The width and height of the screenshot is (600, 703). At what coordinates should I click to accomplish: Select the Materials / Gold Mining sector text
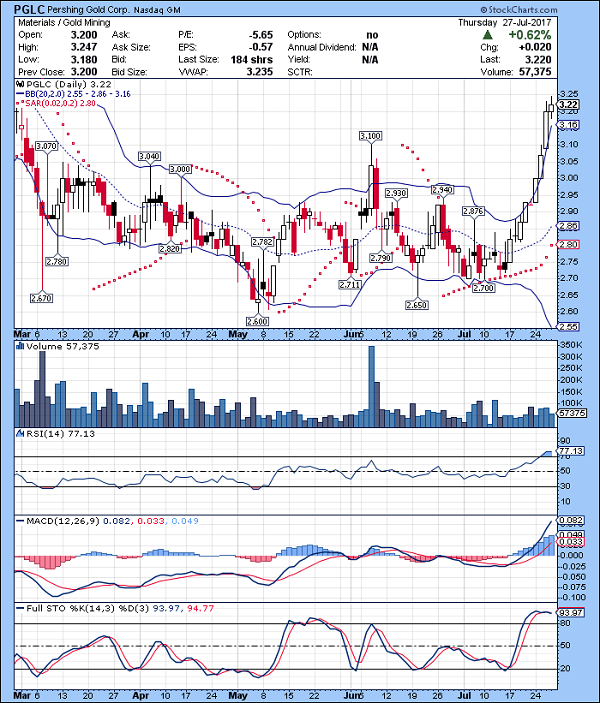(x=64, y=22)
